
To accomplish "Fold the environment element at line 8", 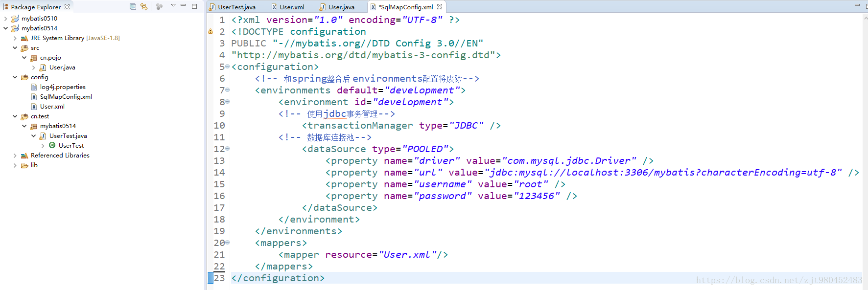I will [x=227, y=102].
